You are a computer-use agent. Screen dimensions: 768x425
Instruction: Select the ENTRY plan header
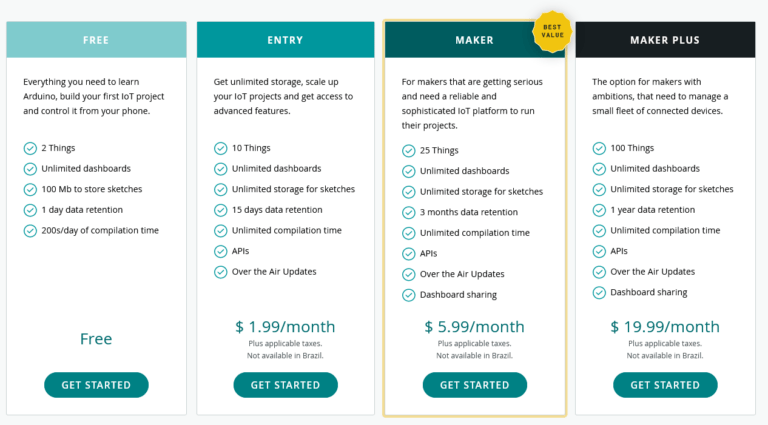point(285,40)
